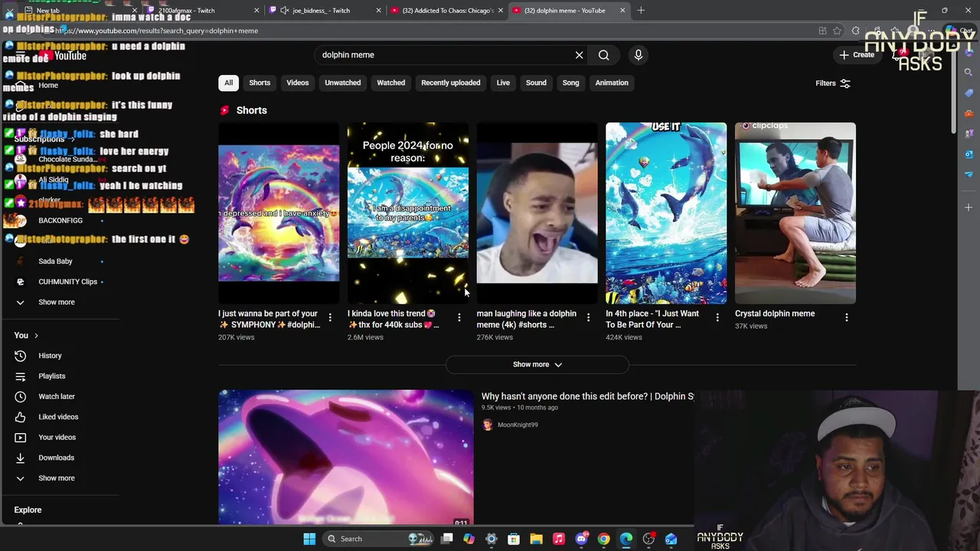Image resolution: width=980 pixels, height=551 pixels.
Task: Open the Filters options icon
Action: pos(845,83)
